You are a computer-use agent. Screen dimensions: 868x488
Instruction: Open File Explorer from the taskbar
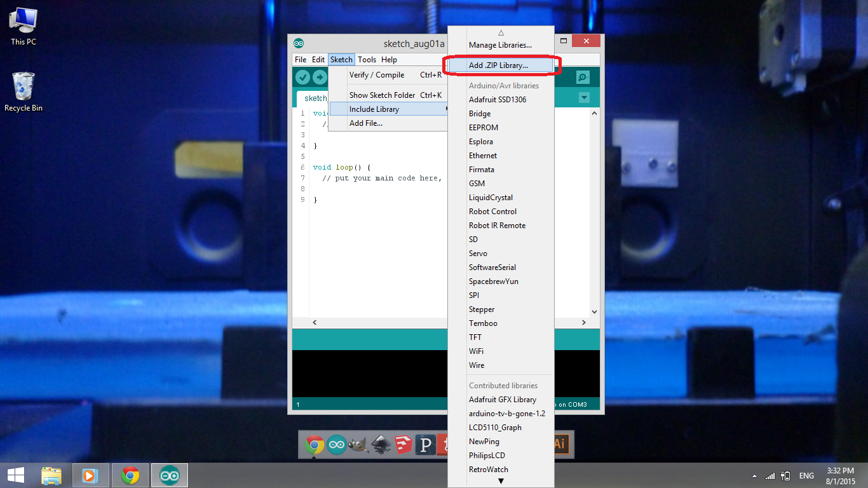tap(51, 475)
